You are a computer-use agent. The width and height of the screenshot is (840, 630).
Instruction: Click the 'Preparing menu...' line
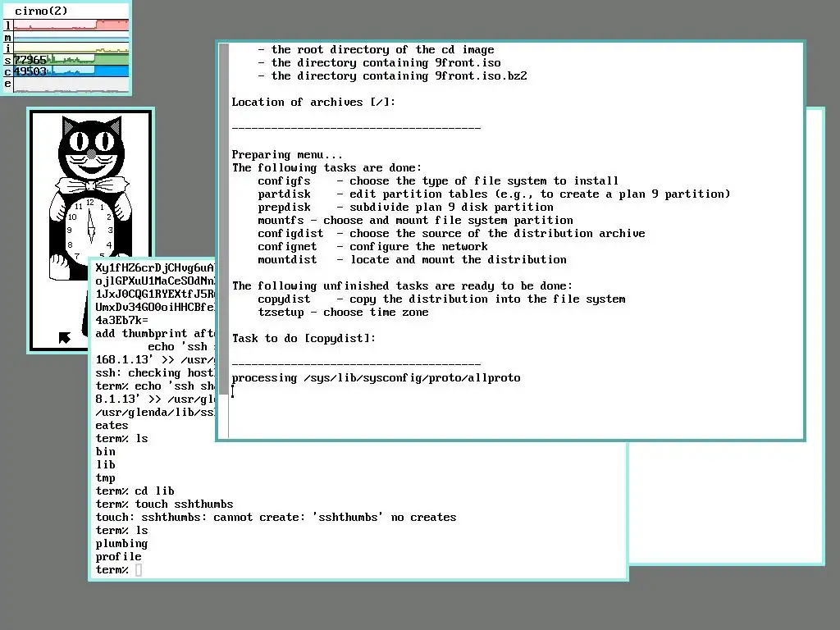[287, 155]
